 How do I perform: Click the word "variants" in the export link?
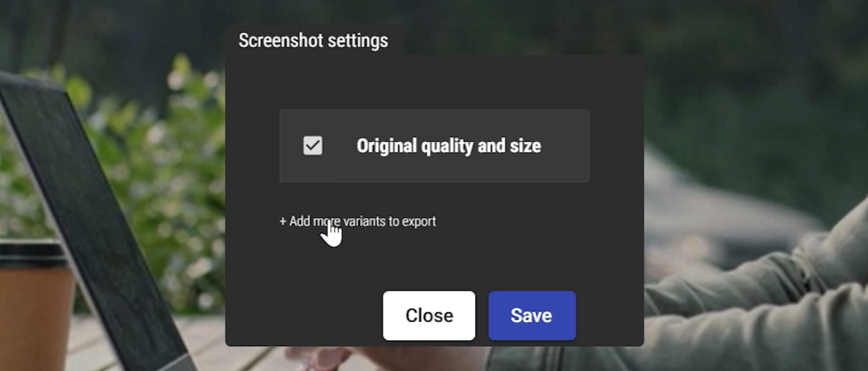[x=364, y=221]
